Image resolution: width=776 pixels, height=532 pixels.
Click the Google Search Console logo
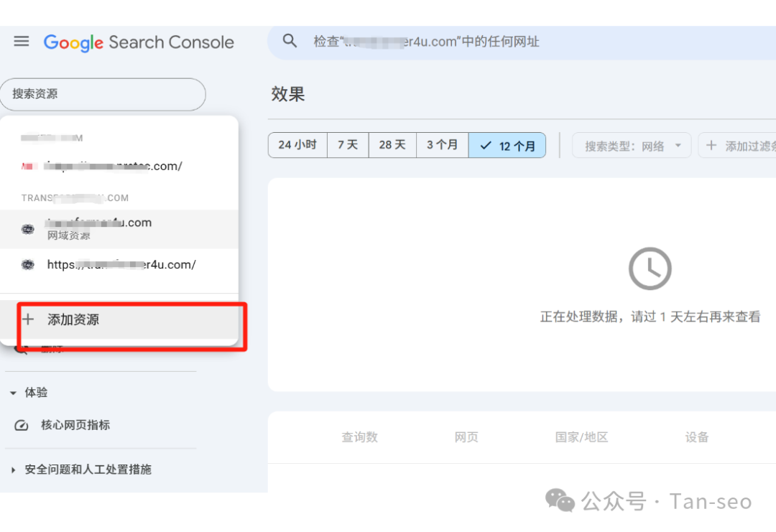[139, 42]
